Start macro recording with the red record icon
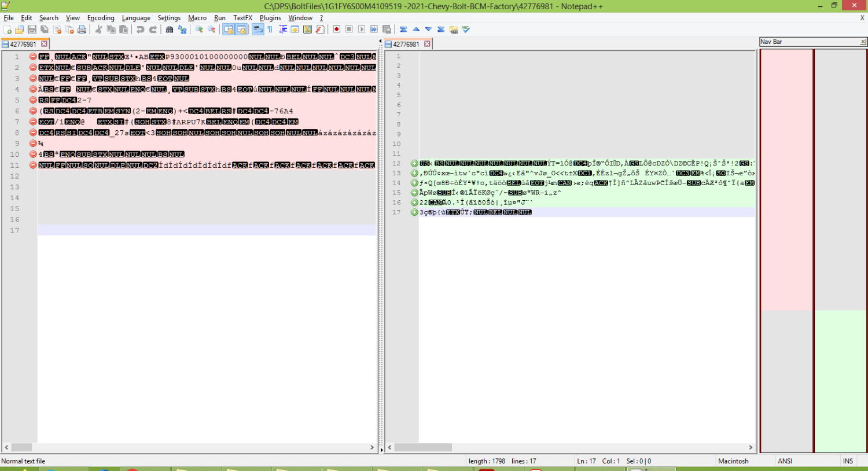 tap(336, 30)
